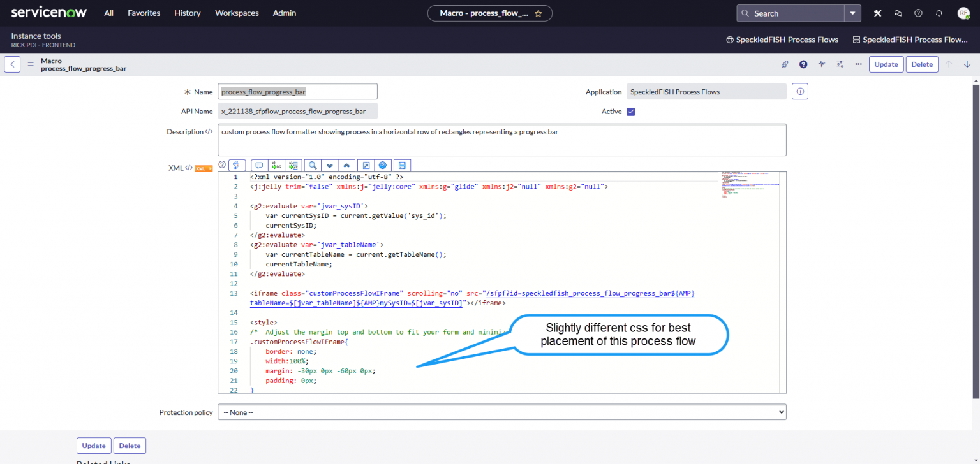The width and height of the screenshot is (980, 464).
Task: Open the Protection policy dropdown
Action: click(x=502, y=412)
